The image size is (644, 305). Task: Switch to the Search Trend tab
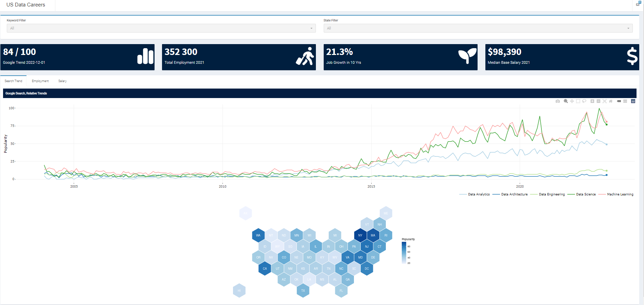(x=13, y=81)
